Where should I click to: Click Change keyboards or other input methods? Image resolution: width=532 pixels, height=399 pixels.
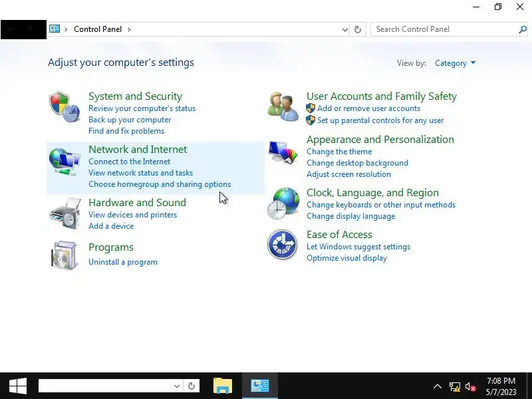point(381,205)
